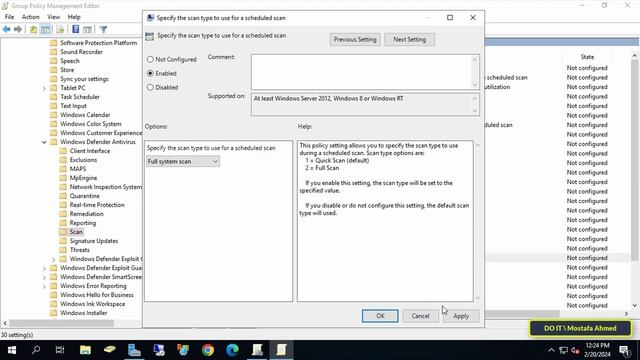Click the network icon in the system tray
This screenshot has width=640, height=360.
click(x=564, y=350)
